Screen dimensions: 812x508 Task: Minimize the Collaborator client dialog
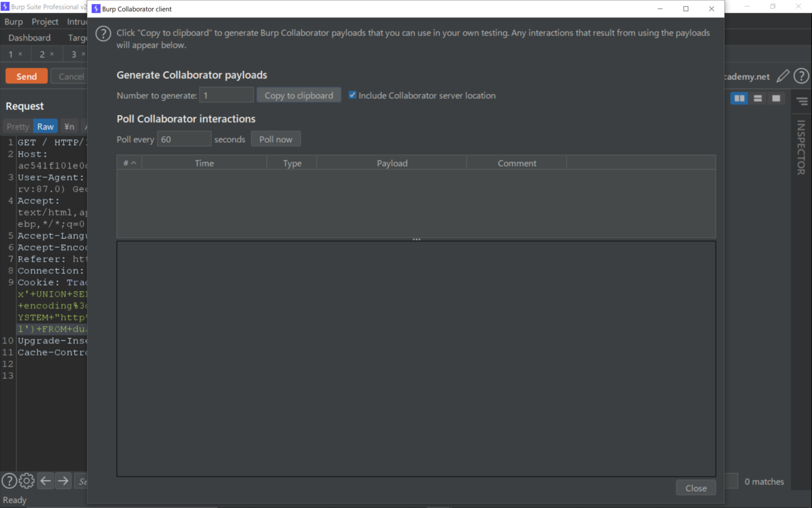[660, 9]
